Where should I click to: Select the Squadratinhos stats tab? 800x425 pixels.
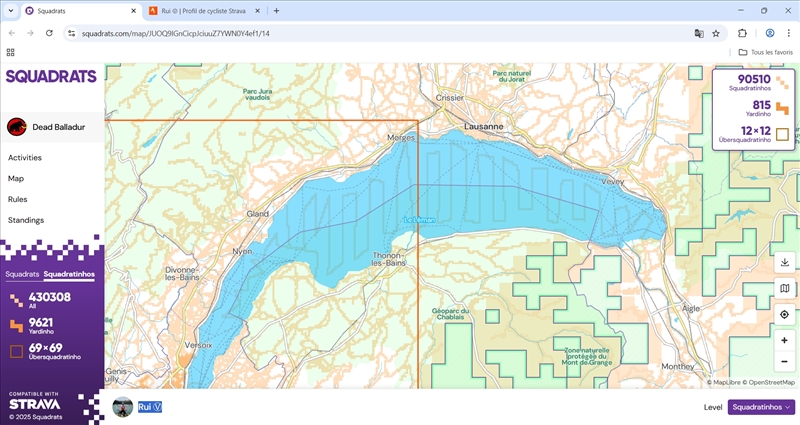point(69,273)
